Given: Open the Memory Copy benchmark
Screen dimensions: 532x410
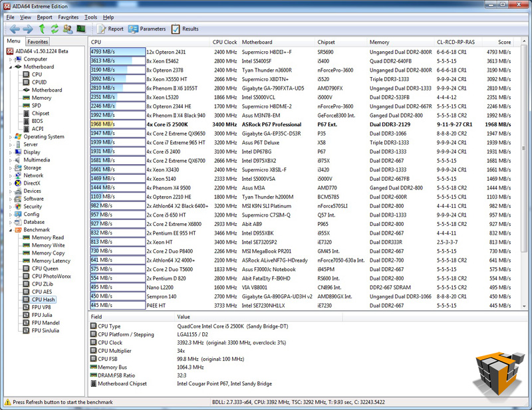Looking at the screenshot, I should pos(48,253).
